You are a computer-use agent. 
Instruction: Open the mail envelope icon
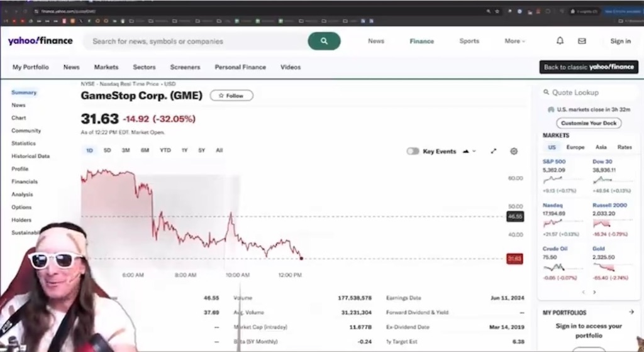(x=582, y=41)
